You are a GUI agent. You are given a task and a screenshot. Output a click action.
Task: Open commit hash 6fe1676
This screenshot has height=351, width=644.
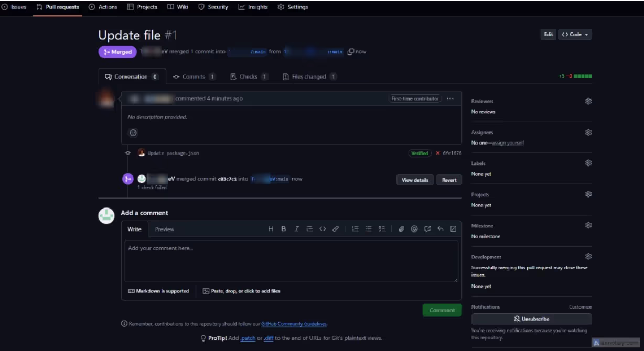pyautogui.click(x=452, y=153)
